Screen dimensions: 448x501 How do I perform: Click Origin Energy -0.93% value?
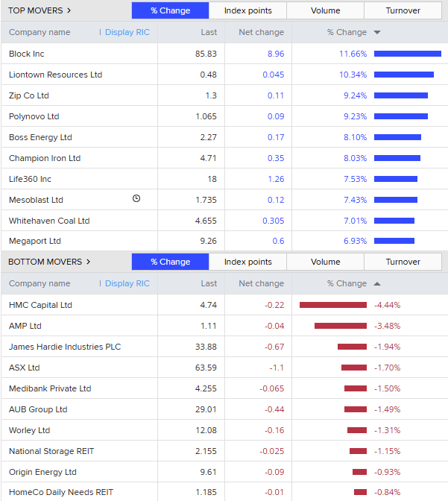click(388, 472)
